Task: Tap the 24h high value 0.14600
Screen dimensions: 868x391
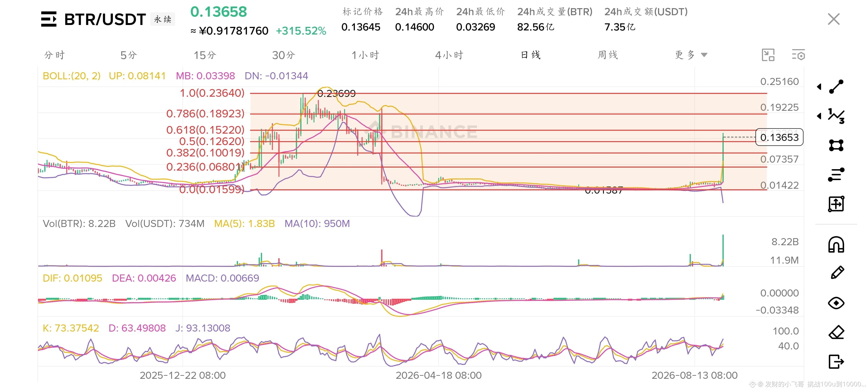Action: click(415, 27)
